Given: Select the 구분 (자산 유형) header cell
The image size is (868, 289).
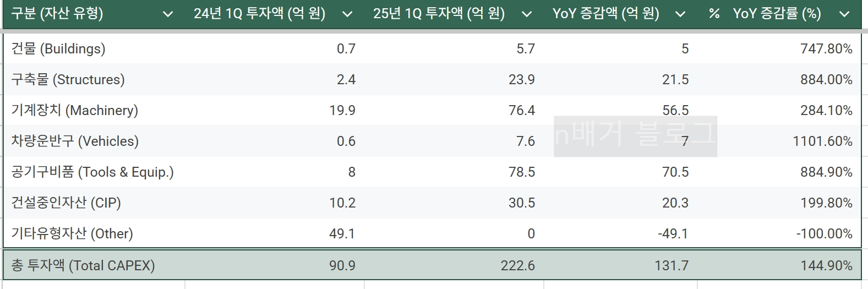Looking at the screenshot, I should coord(57,14).
